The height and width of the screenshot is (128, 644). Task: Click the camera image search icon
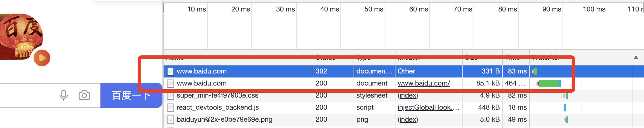click(x=84, y=95)
